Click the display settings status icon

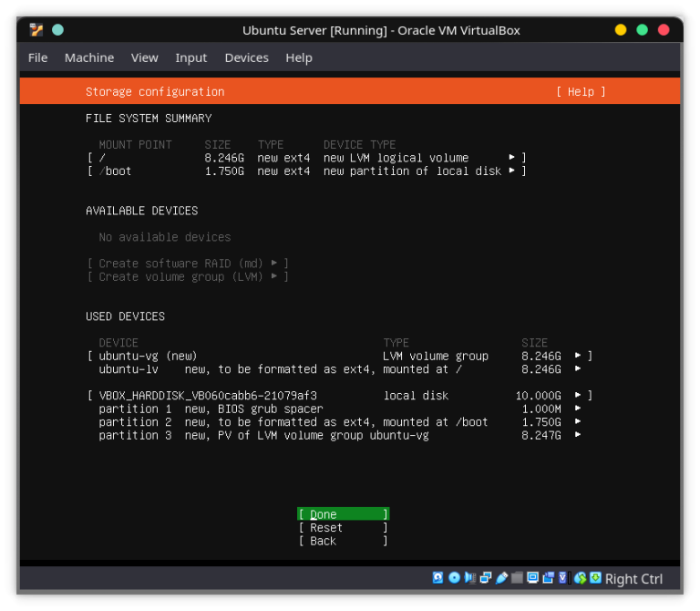(532, 578)
